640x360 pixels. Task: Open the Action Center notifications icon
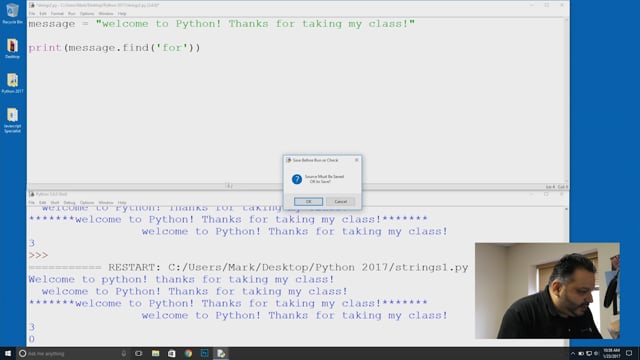pos(629,353)
